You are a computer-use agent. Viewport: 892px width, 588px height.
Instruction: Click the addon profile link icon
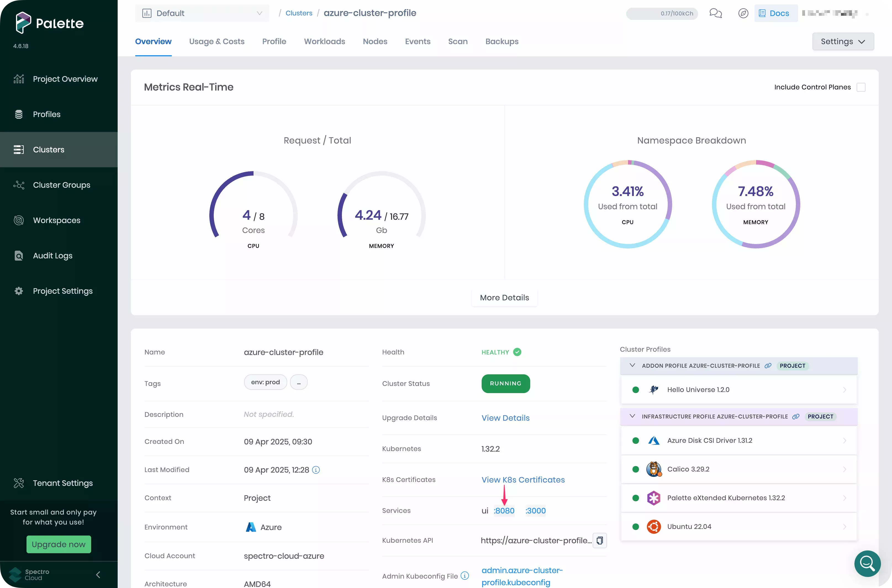click(x=768, y=365)
